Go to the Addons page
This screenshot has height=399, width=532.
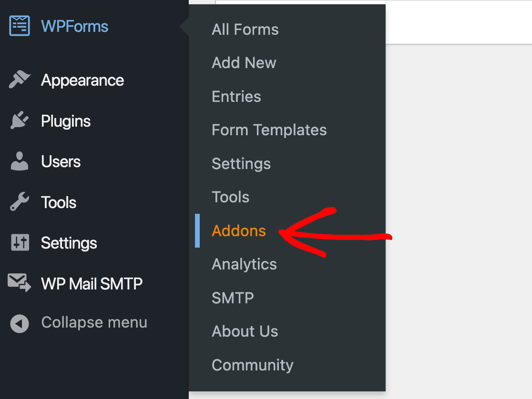click(238, 230)
